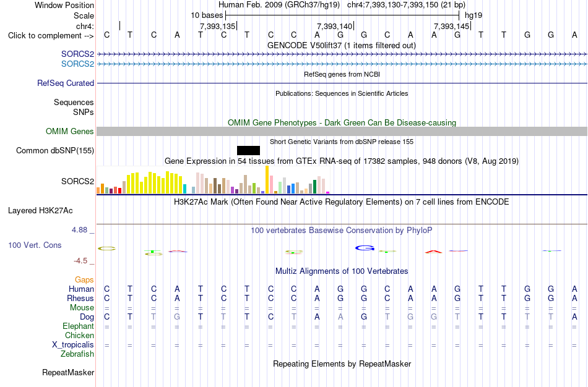
Task: Open the light blue SORCS2 GENCODE label
Action: tap(77, 64)
